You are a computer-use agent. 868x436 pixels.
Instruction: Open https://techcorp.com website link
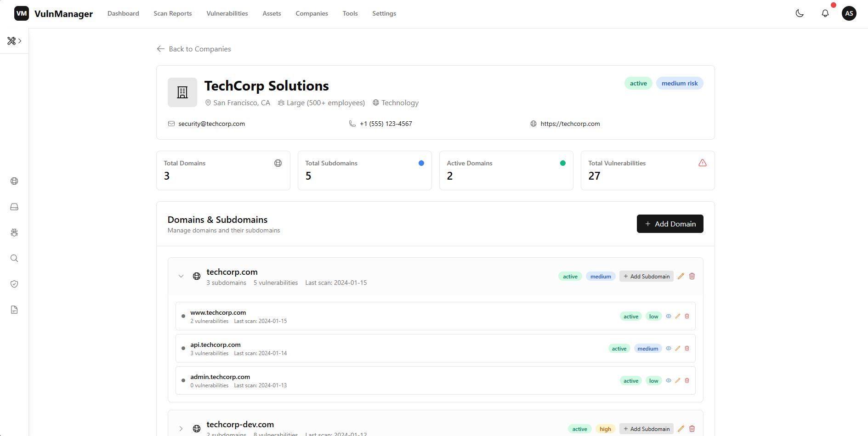point(570,124)
